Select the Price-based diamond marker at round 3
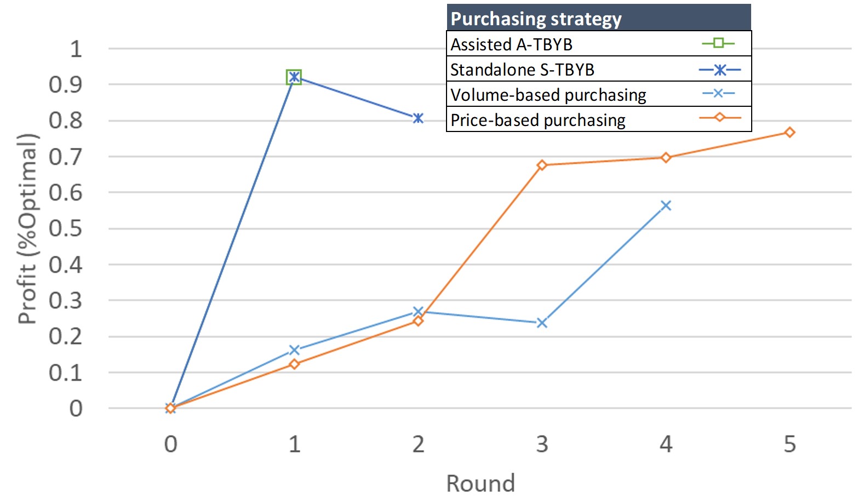864x504 pixels. tap(542, 165)
